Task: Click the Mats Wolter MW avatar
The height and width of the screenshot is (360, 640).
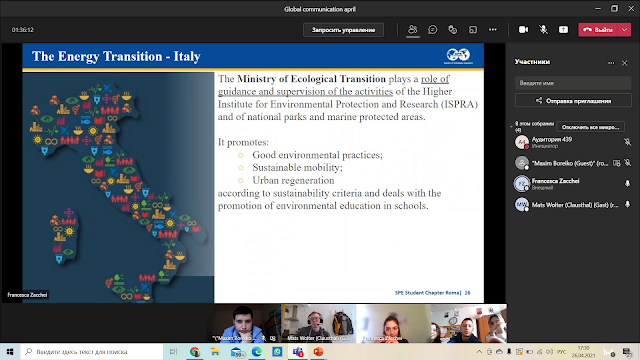Action: tap(522, 204)
